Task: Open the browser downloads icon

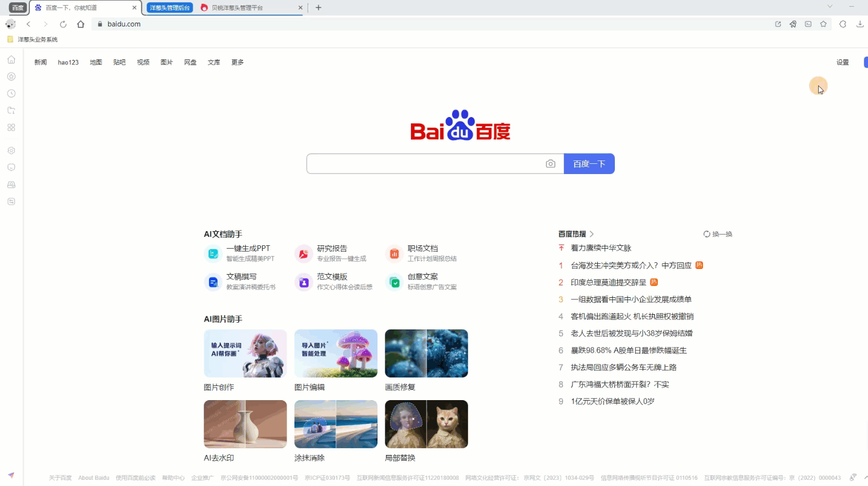Action: (860, 24)
